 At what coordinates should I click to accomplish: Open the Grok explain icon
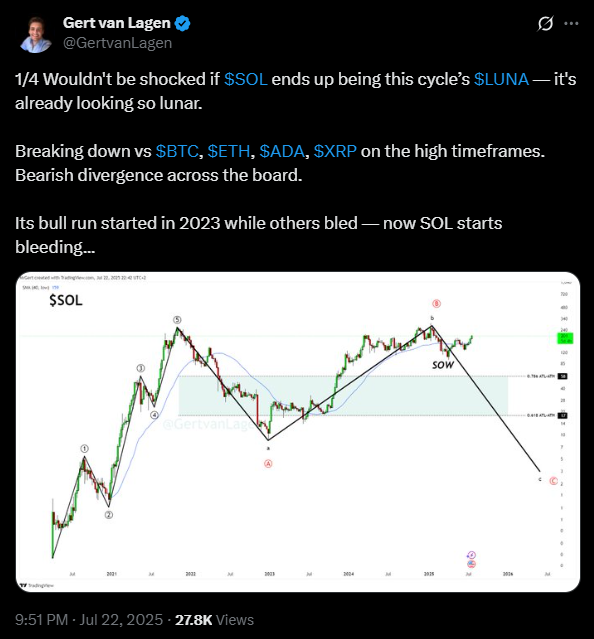coord(545,24)
